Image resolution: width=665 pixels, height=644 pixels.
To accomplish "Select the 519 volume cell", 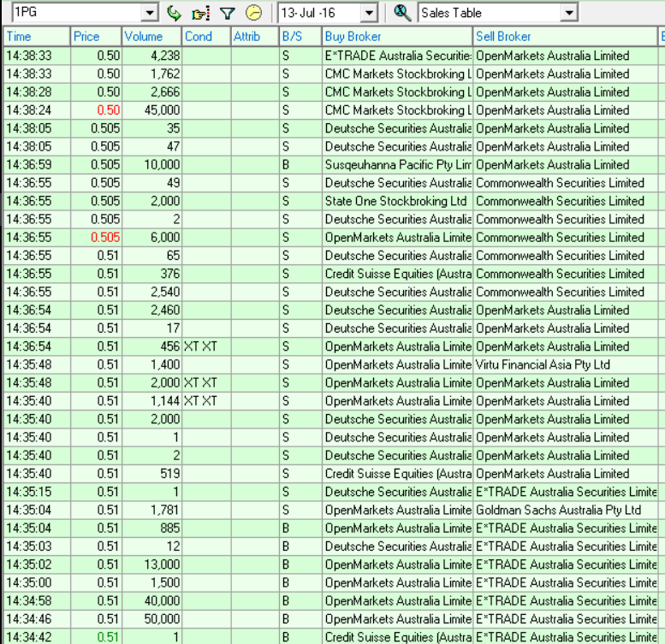I will point(151,473).
